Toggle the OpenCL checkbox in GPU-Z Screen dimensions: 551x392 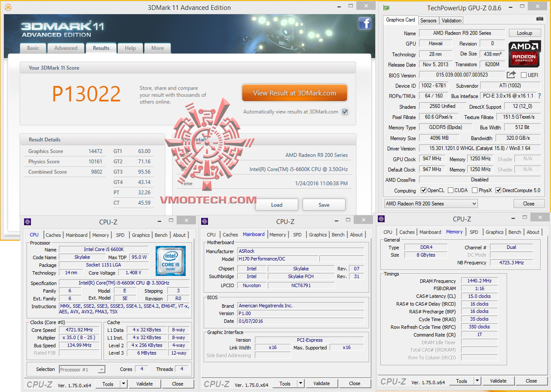coord(424,190)
